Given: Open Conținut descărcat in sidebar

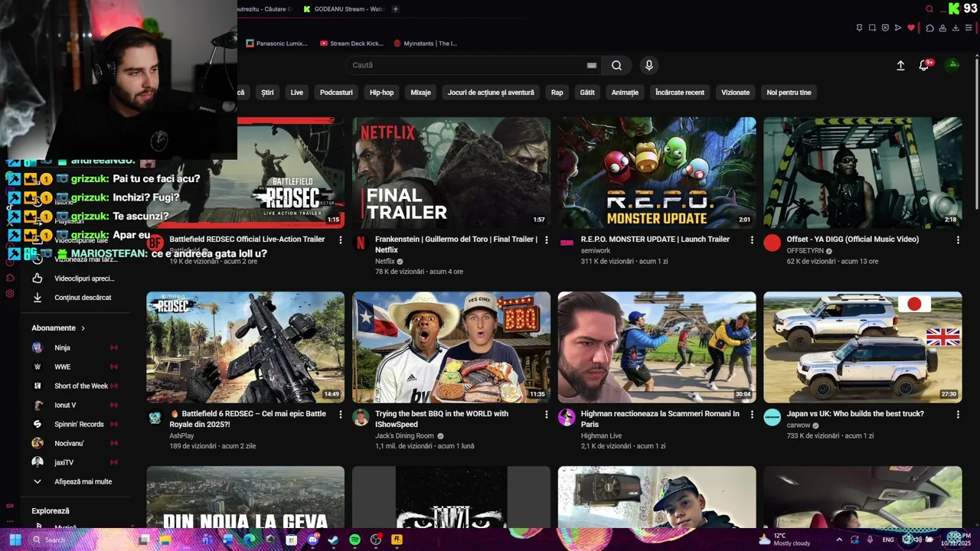Looking at the screenshot, I should click(x=73, y=298).
